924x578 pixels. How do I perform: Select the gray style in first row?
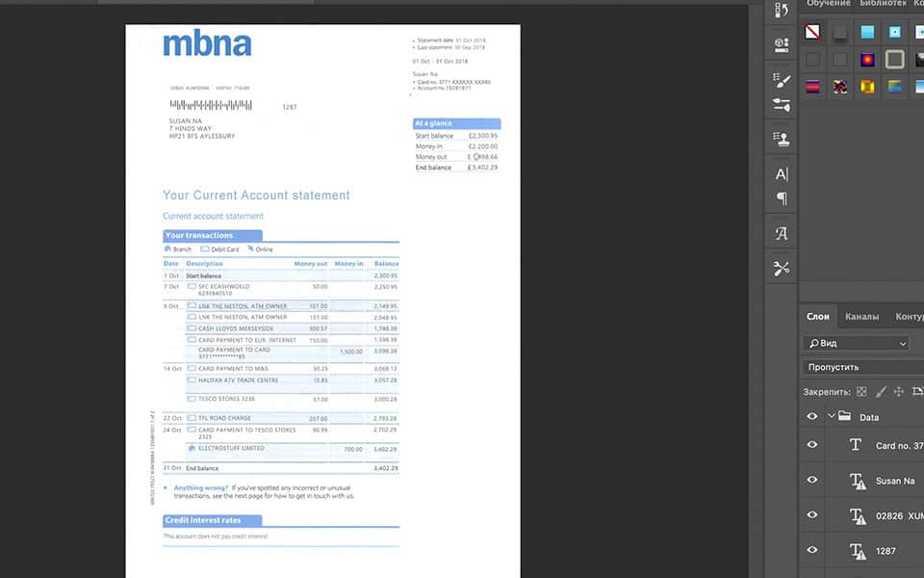[x=840, y=32]
